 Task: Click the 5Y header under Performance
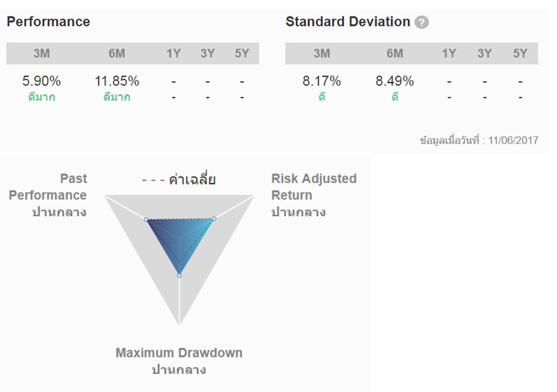click(242, 54)
